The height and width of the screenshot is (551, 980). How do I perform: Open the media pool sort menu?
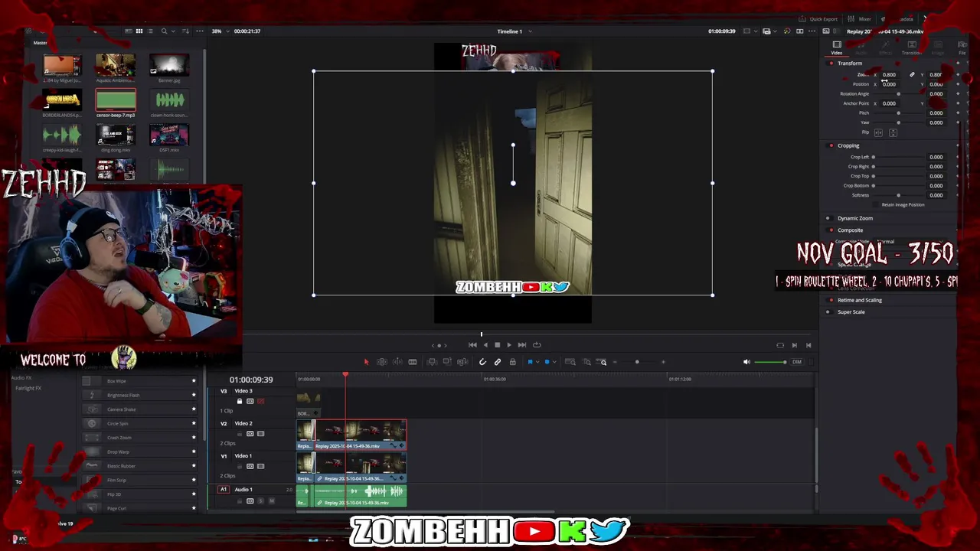coord(185,31)
